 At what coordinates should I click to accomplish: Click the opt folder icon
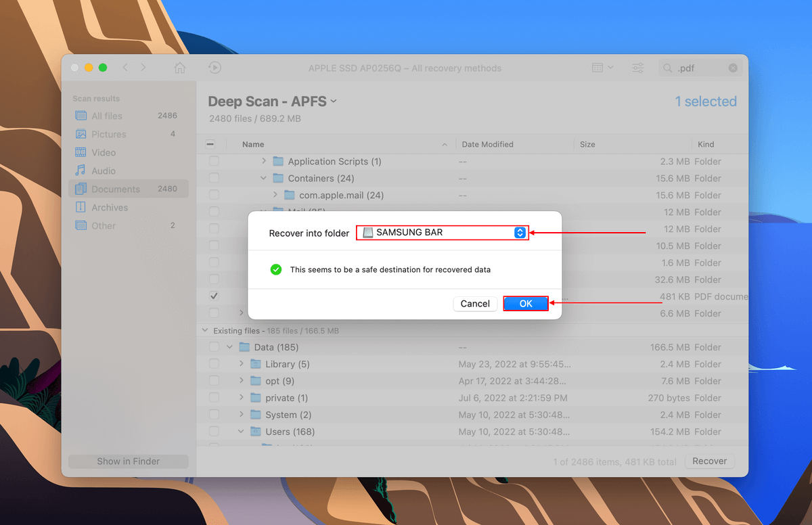click(256, 381)
